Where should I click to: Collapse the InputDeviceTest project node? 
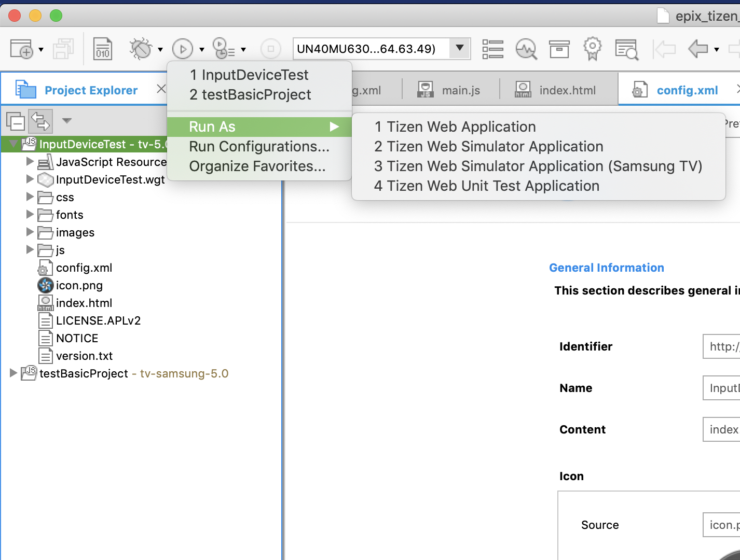click(x=13, y=144)
